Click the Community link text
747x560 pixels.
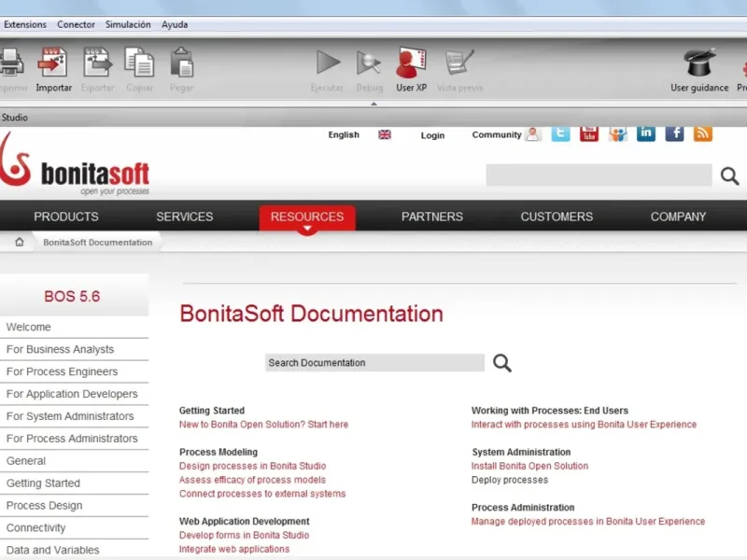[497, 134]
